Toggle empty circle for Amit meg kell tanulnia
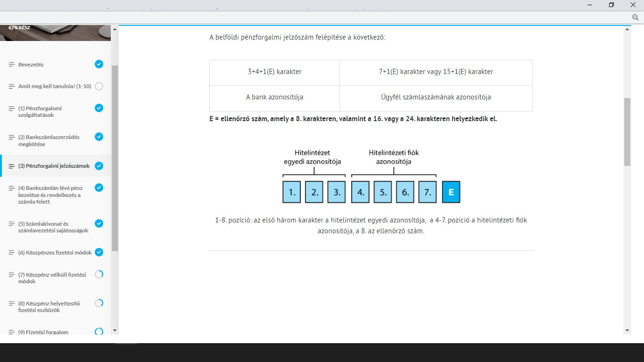Image resolution: width=644 pixels, height=362 pixels. 99,86
